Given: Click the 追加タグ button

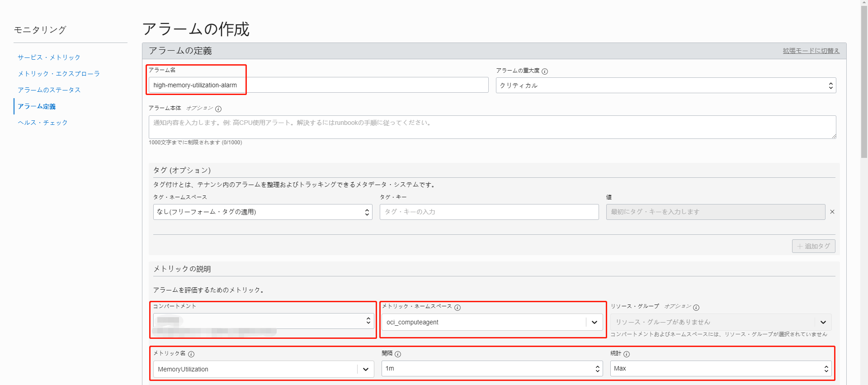Looking at the screenshot, I should point(813,246).
